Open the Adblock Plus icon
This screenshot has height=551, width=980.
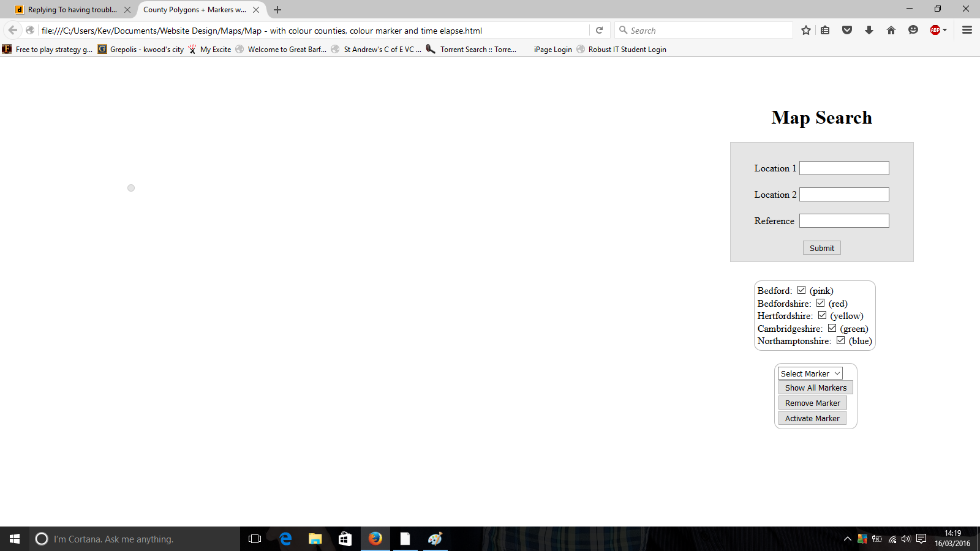pyautogui.click(x=936, y=29)
